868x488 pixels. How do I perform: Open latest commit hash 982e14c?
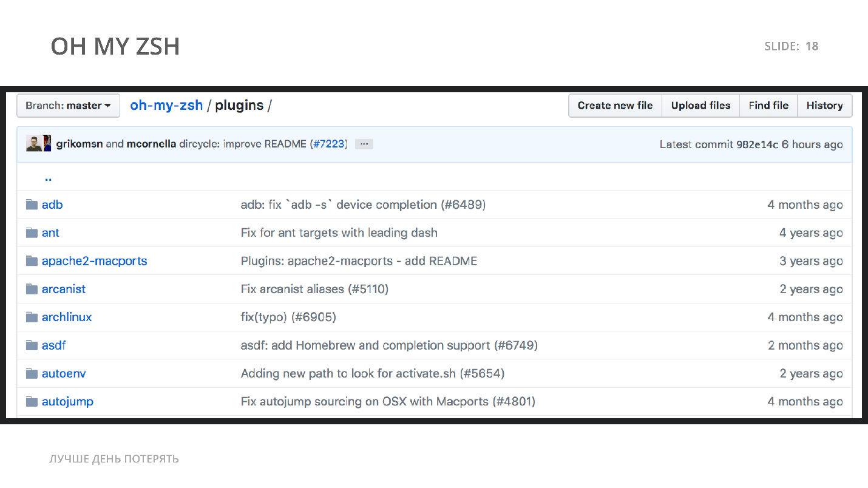click(x=757, y=144)
